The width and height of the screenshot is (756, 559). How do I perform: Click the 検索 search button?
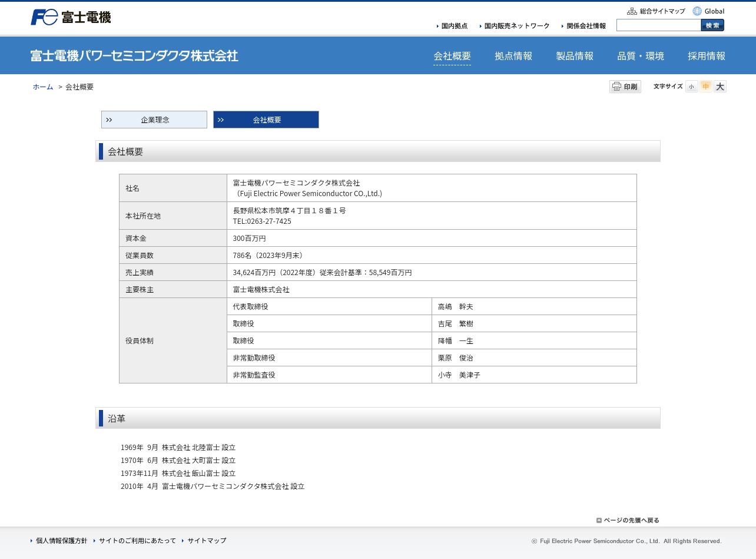click(x=712, y=25)
